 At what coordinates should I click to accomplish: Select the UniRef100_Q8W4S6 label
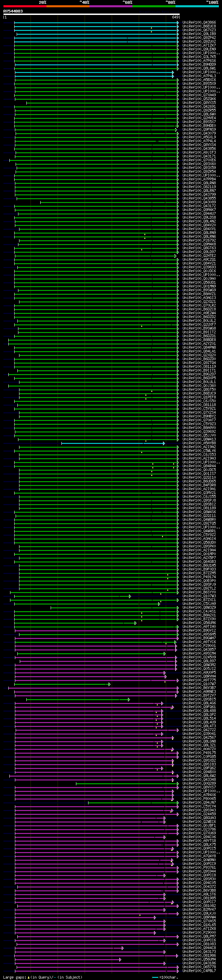pyautogui.click(x=199, y=512)
